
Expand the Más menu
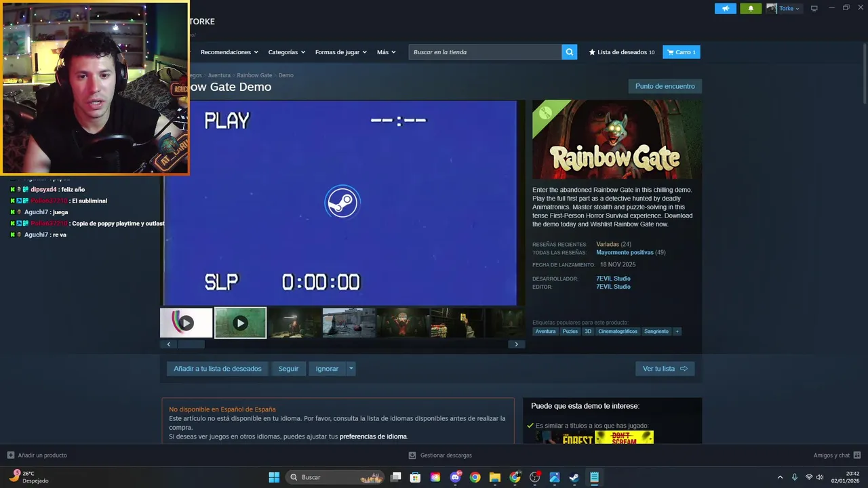pos(387,52)
